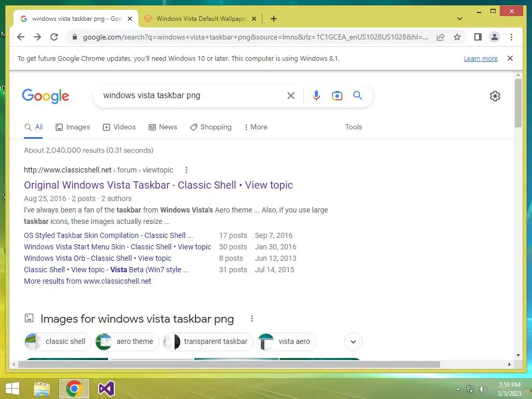Screen dimensions: 532x399
Task: Clear the Google search box text
Action: coord(291,96)
